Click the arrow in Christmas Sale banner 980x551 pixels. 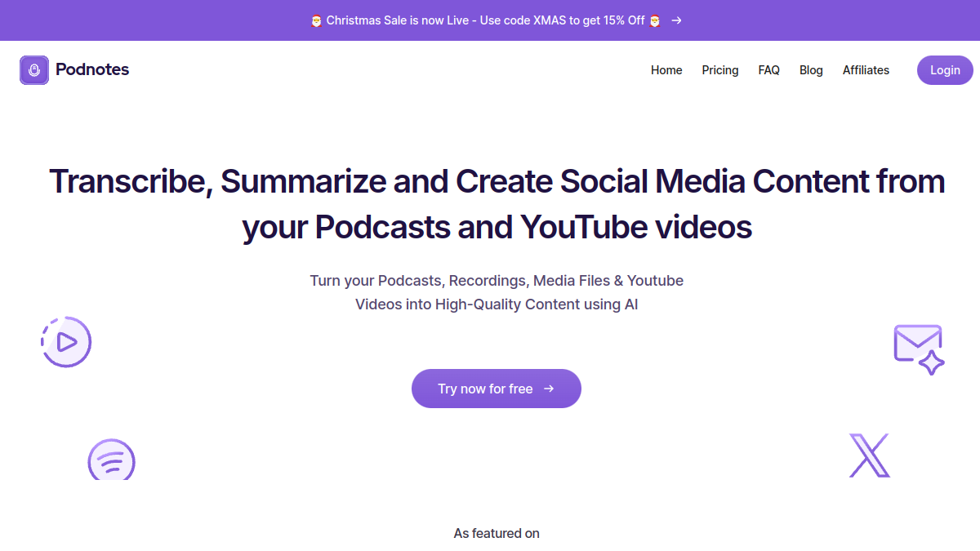pyautogui.click(x=676, y=20)
